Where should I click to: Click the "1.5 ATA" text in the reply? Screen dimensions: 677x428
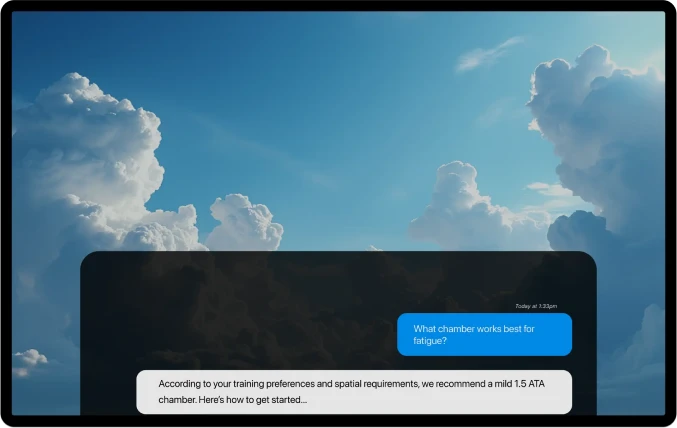530,383
